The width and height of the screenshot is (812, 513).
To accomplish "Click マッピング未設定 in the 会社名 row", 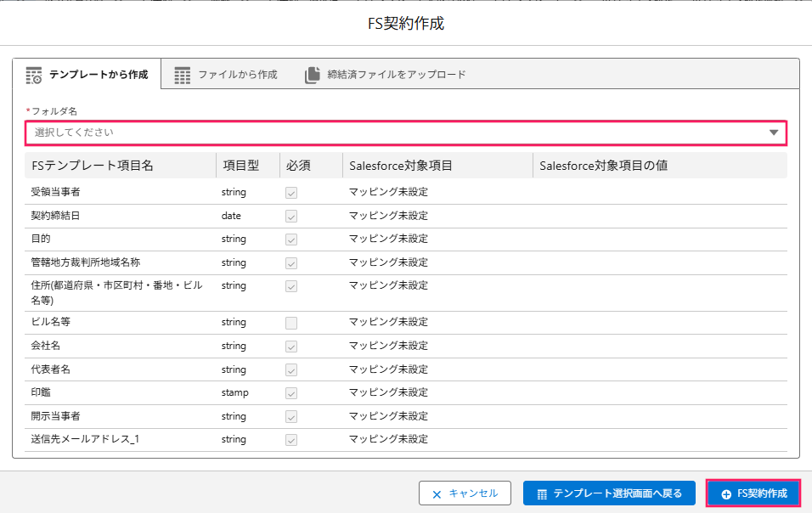I will [388, 346].
